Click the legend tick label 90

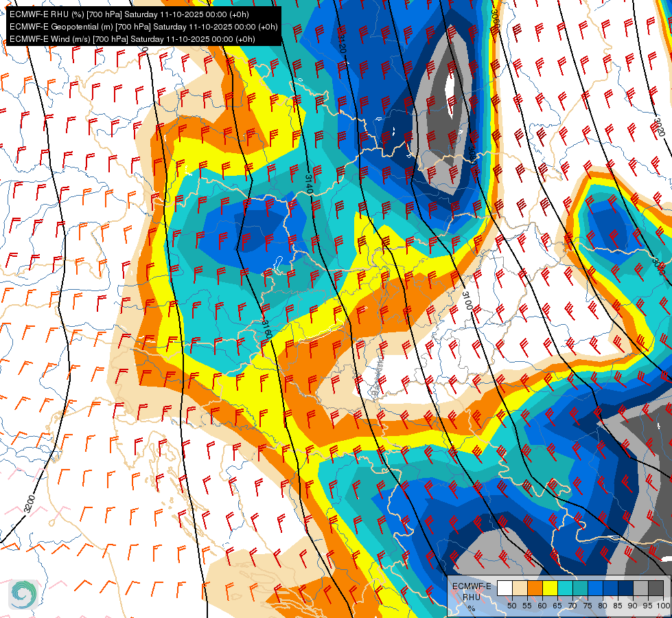(x=633, y=606)
